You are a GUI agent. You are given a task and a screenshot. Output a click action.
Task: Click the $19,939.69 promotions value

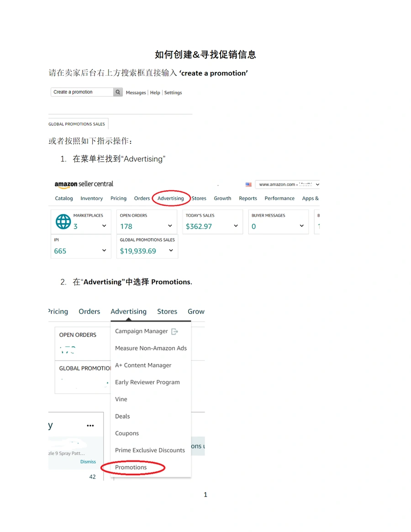[138, 251]
